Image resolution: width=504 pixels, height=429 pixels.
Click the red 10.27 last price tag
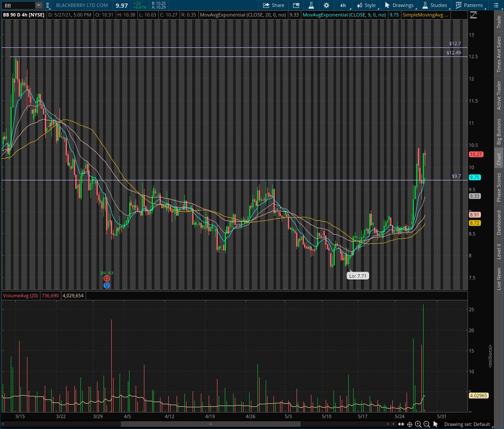[x=476, y=154]
